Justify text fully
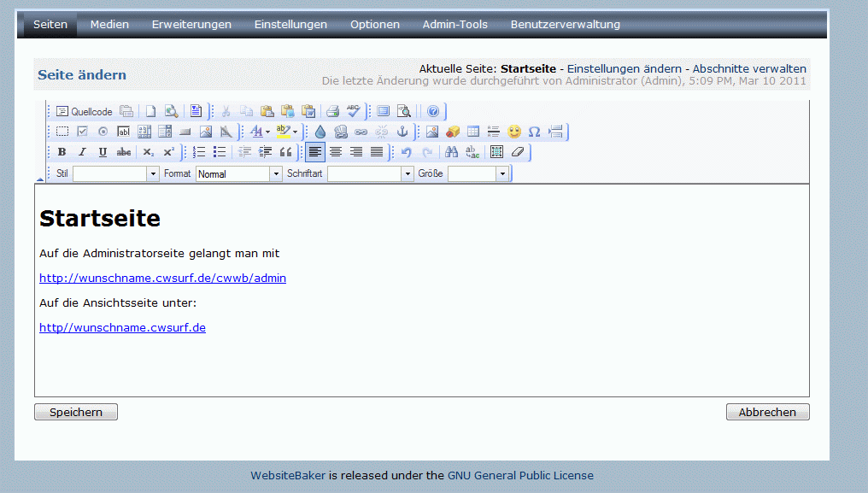This screenshot has width=868, height=493. pyautogui.click(x=377, y=152)
